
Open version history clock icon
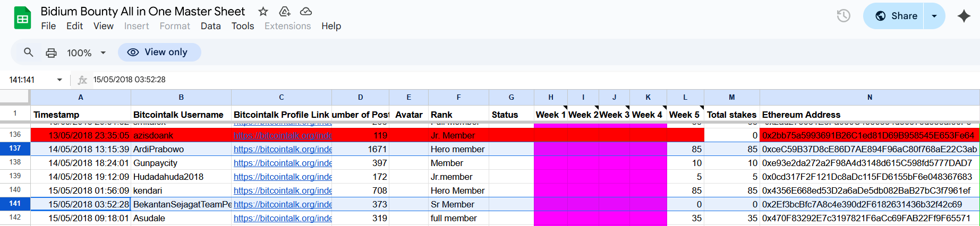[x=843, y=16]
